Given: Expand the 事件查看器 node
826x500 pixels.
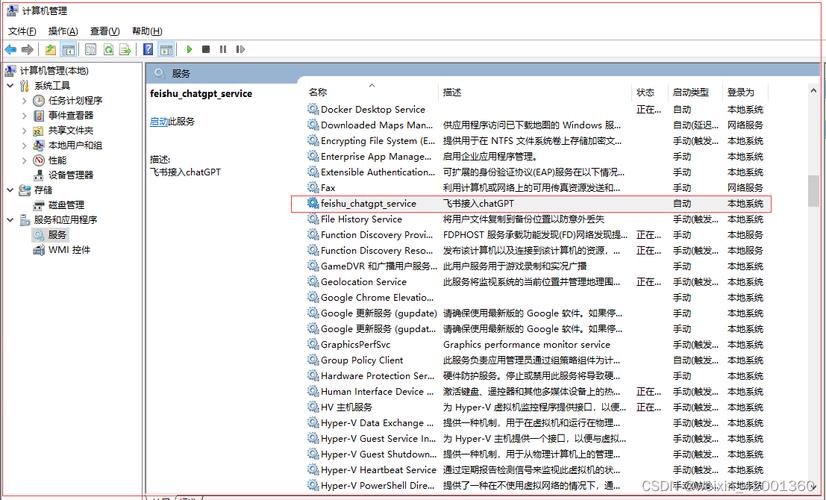Looking at the screenshot, I should [x=24, y=115].
